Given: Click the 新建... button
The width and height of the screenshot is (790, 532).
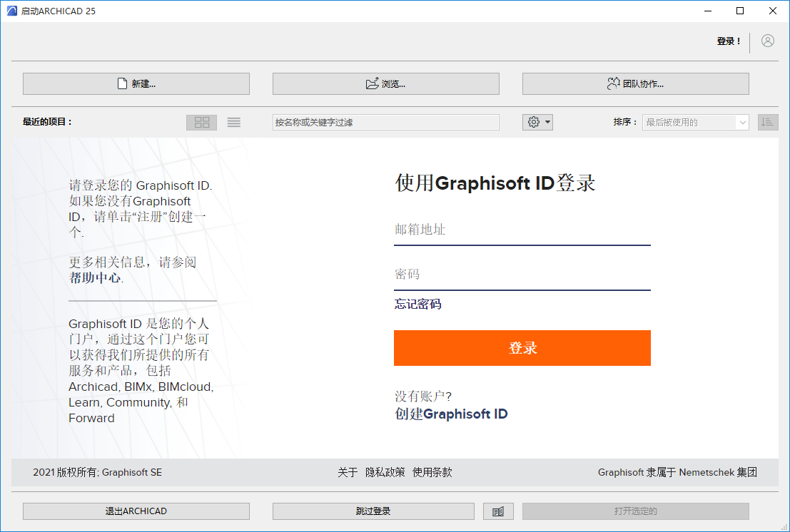Looking at the screenshot, I should point(136,83).
